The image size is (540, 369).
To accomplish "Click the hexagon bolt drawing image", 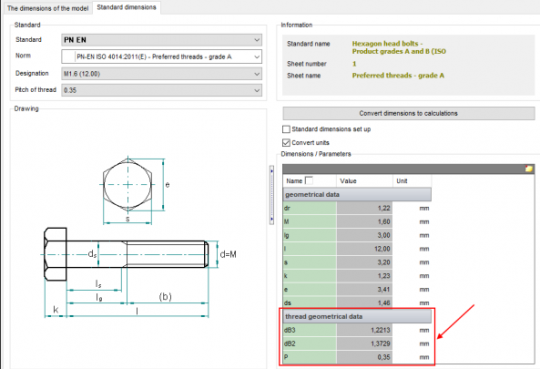I will [x=139, y=238].
